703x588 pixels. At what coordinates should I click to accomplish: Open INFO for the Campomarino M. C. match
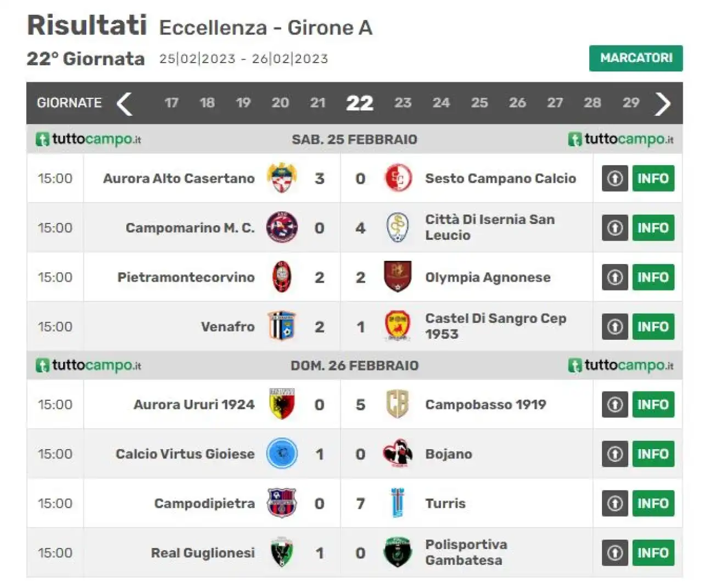tap(653, 228)
